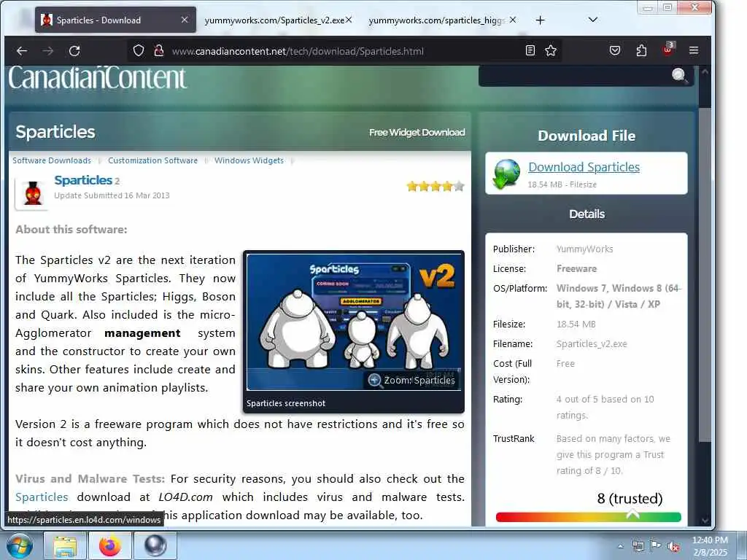Click the scrollbar up arrow
Viewport: 747px width, 560px height.
[x=705, y=72]
